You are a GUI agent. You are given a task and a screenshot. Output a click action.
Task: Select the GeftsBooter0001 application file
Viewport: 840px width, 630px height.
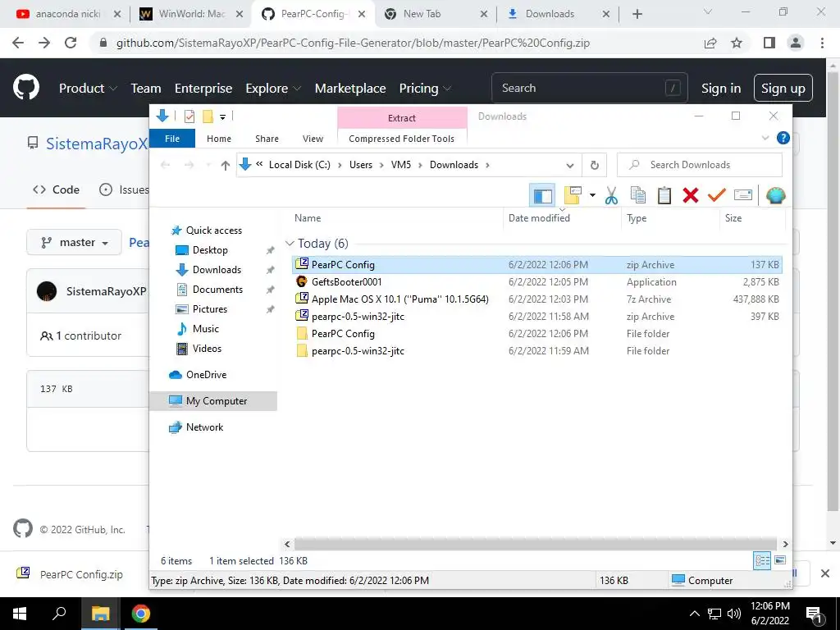tap(537, 282)
